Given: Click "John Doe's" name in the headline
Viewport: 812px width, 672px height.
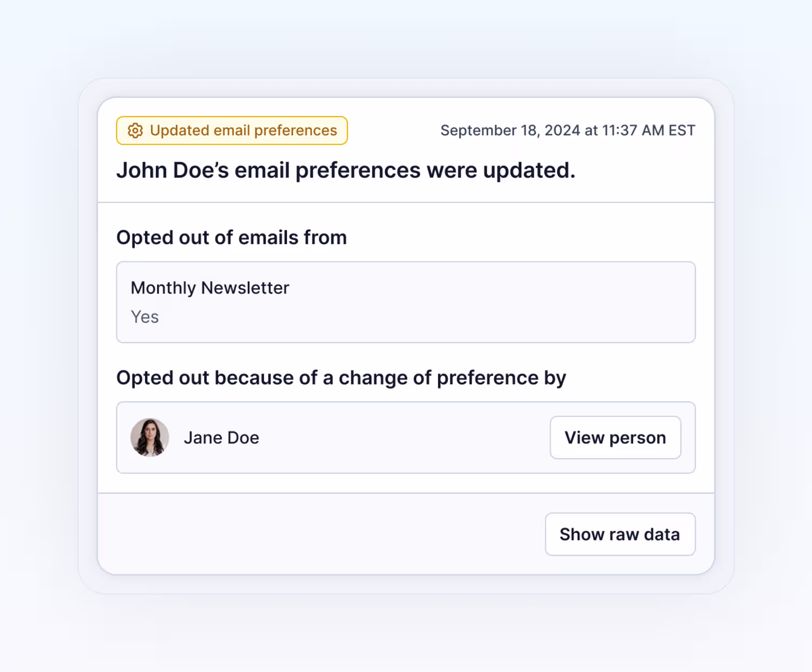Looking at the screenshot, I should coord(173,170).
